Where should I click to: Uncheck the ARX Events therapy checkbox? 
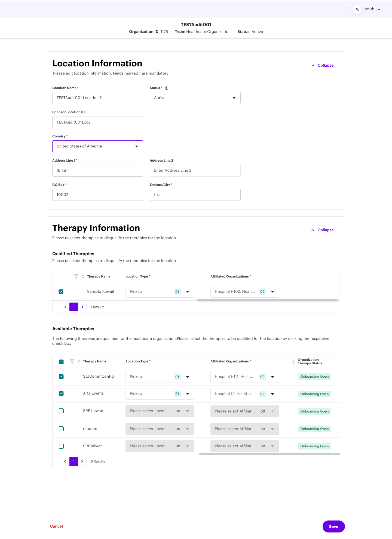coord(61,393)
